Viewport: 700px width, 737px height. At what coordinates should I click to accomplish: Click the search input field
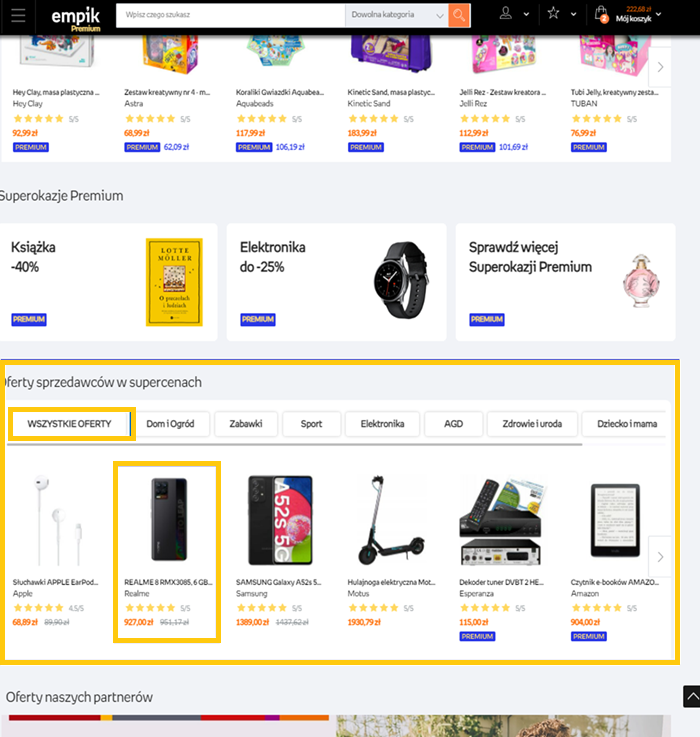click(230, 16)
